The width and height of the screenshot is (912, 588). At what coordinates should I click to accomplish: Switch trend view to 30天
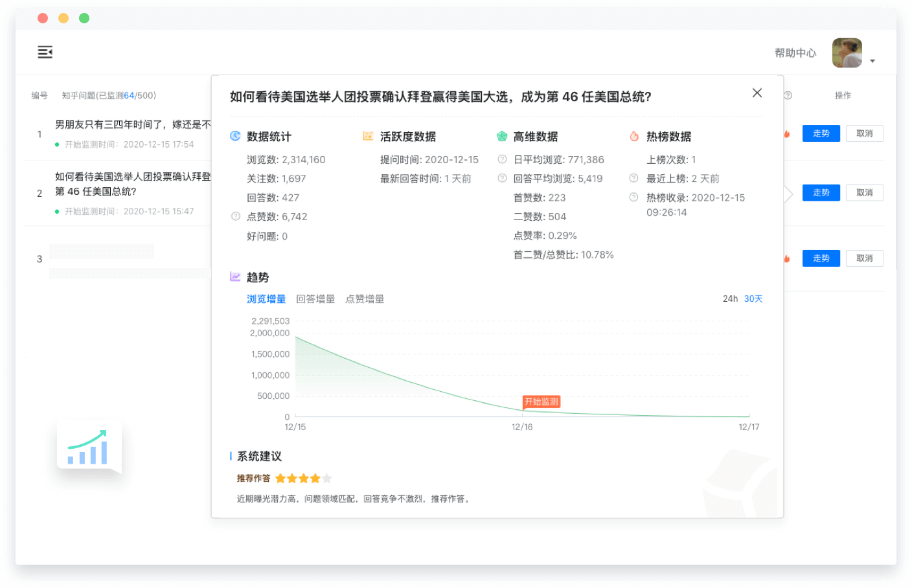(754, 299)
